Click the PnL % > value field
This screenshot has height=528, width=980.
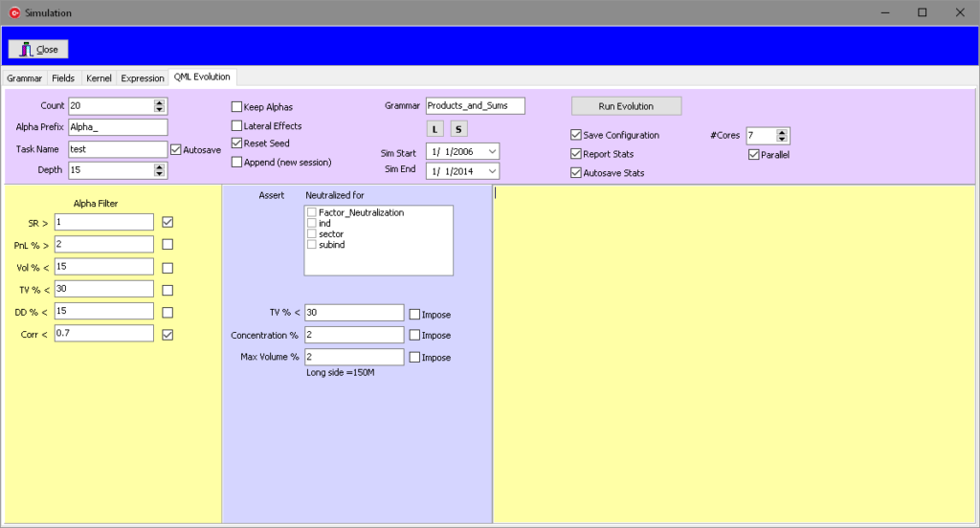tap(103, 244)
